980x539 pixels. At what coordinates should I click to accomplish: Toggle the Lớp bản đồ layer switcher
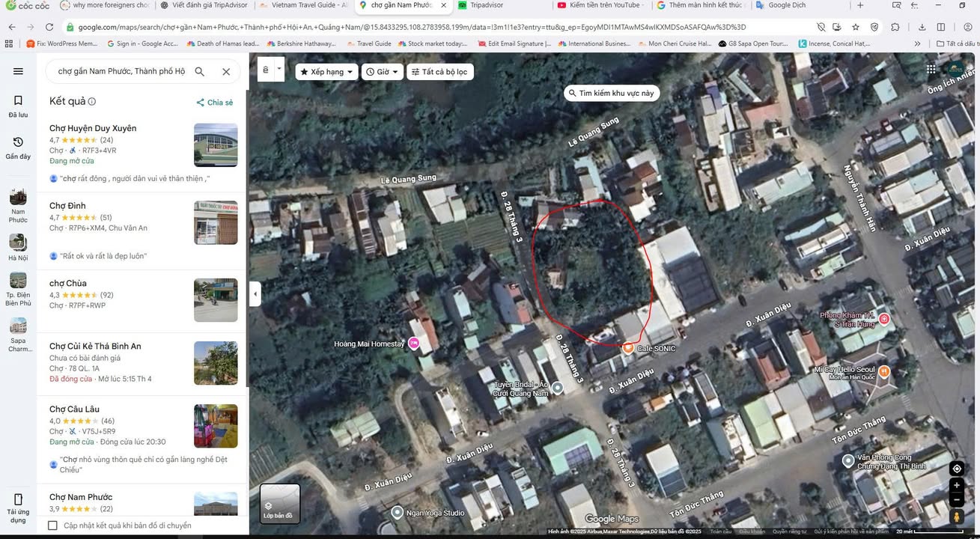(x=279, y=503)
